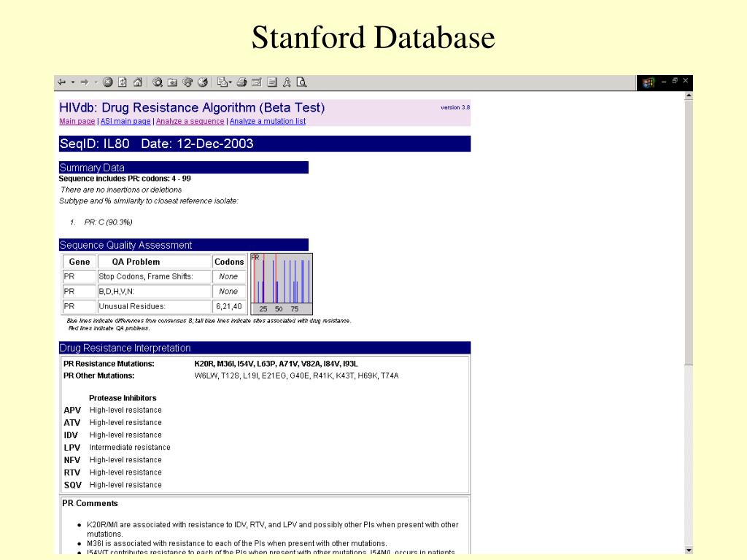Restore down the browser window
747x560 pixels.
tap(675, 81)
